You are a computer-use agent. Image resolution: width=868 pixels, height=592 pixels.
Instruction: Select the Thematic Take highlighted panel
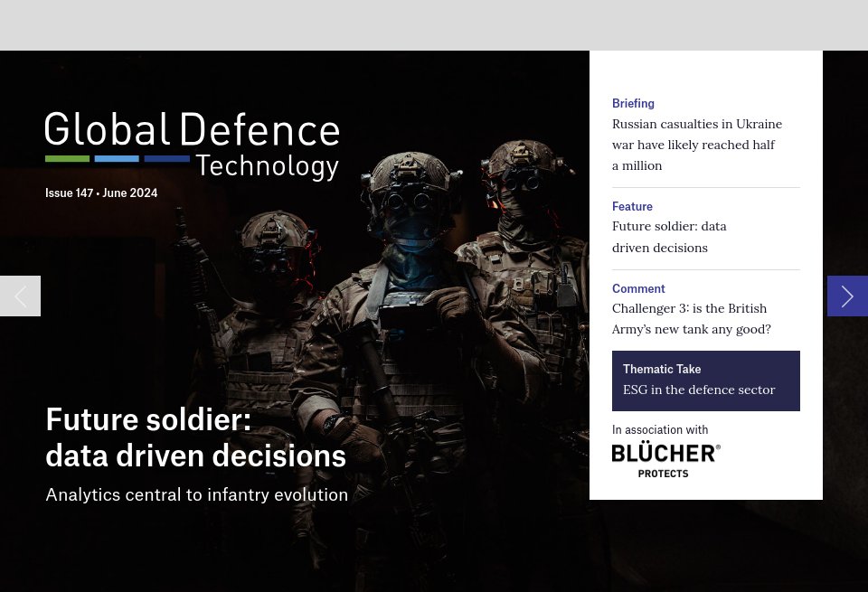click(x=706, y=381)
